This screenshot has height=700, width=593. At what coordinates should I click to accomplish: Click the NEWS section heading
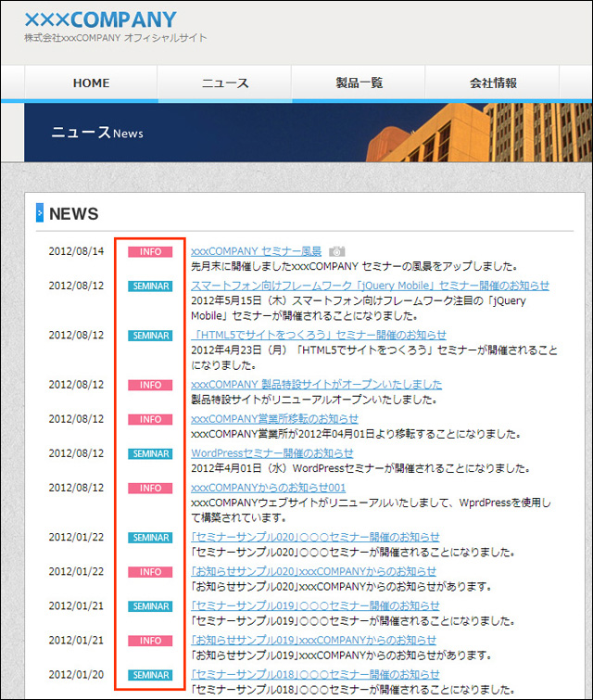pyautogui.click(x=73, y=214)
